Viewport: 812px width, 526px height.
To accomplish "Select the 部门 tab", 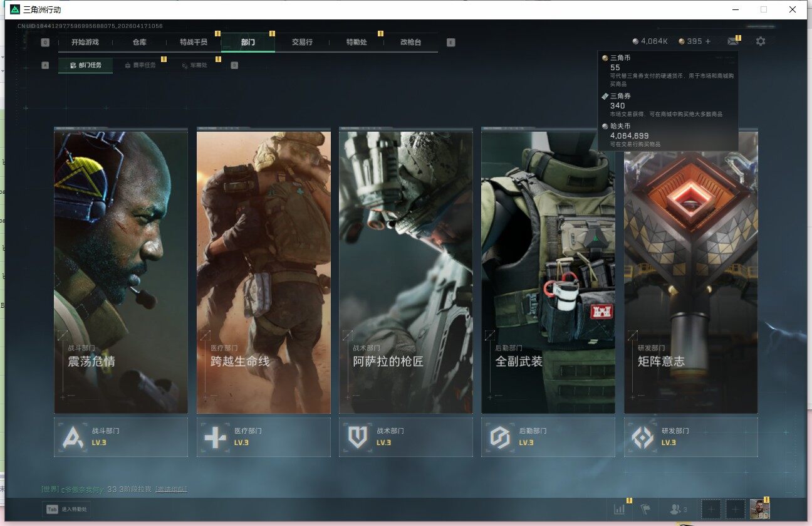I will pos(248,43).
